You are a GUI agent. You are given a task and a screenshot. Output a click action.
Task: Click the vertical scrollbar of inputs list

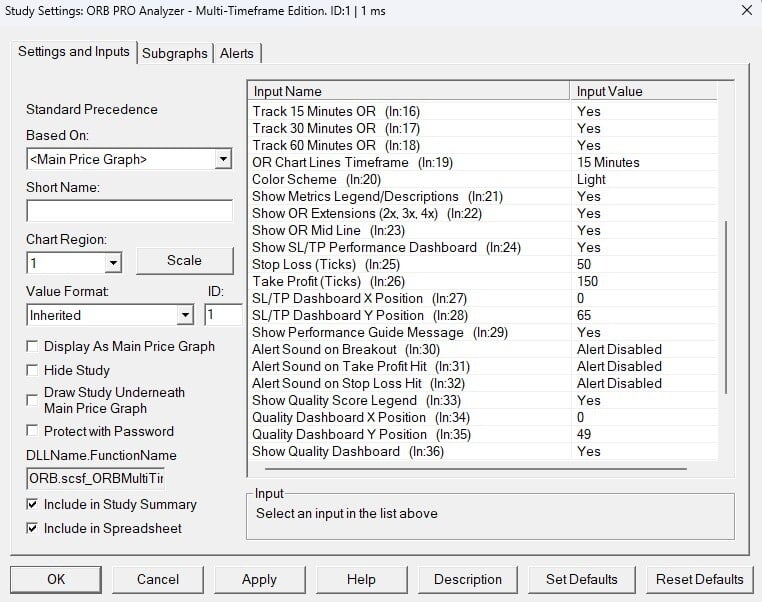726,307
